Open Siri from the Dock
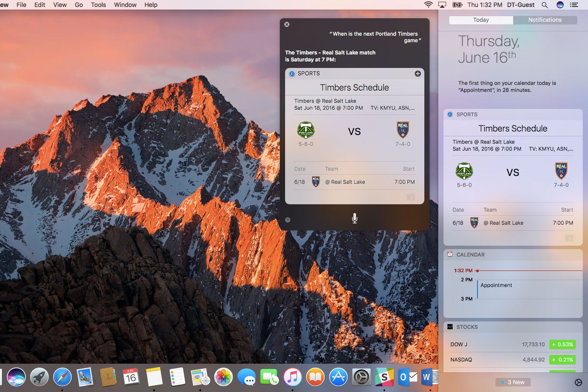 16,377
